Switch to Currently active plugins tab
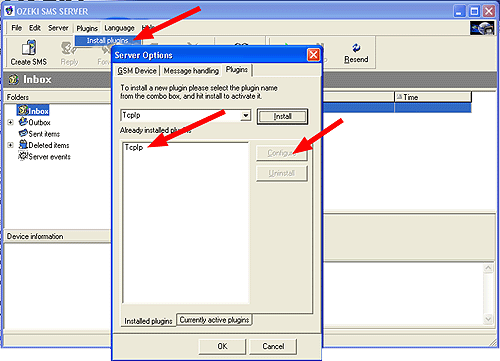 coord(214,320)
